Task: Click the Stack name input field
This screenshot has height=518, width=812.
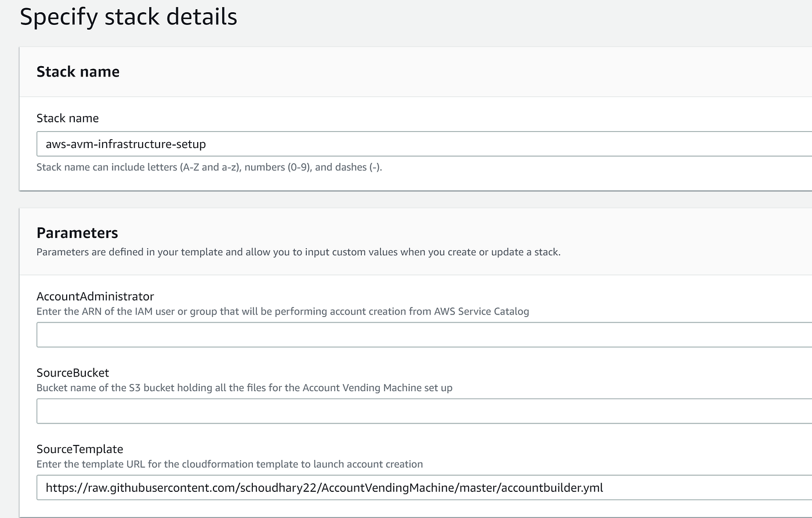Action: (423, 144)
